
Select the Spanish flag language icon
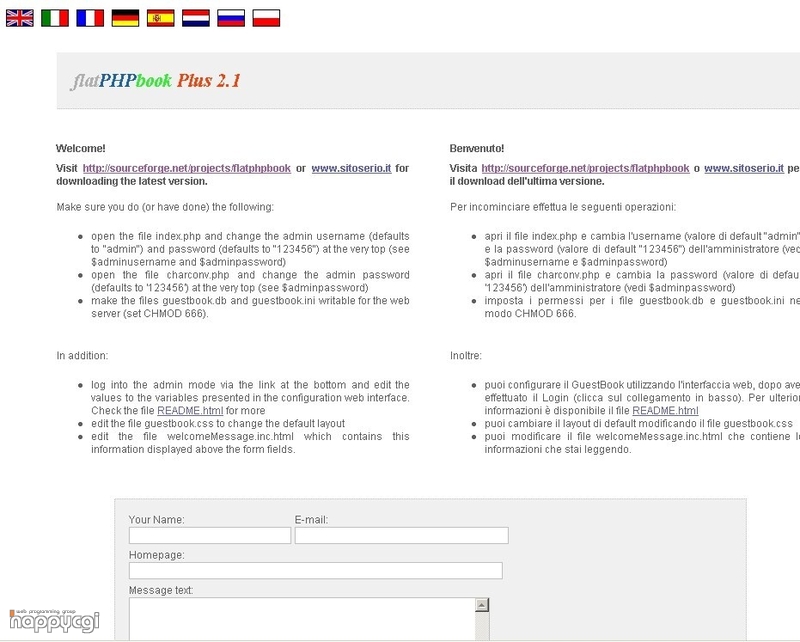(161, 18)
